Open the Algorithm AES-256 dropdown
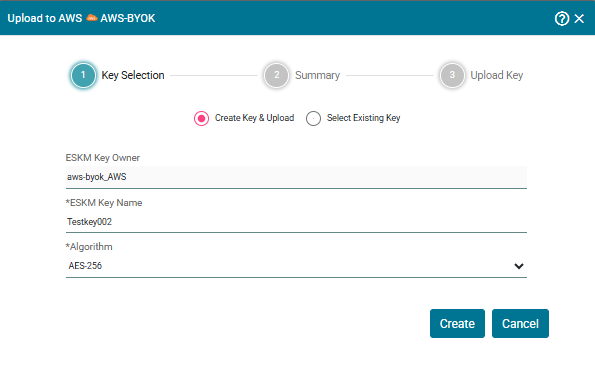Viewport: 595px width, 373px height. coord(296,266)
